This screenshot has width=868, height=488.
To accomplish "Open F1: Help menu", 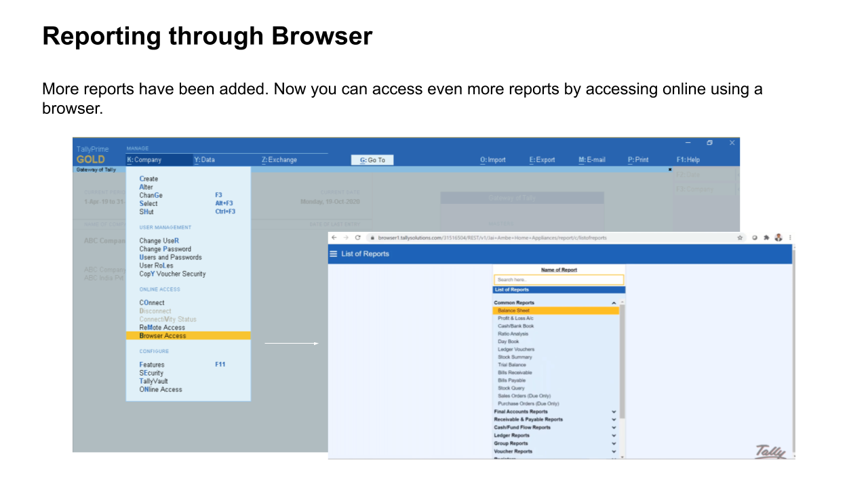I will (x=688, y=160).
